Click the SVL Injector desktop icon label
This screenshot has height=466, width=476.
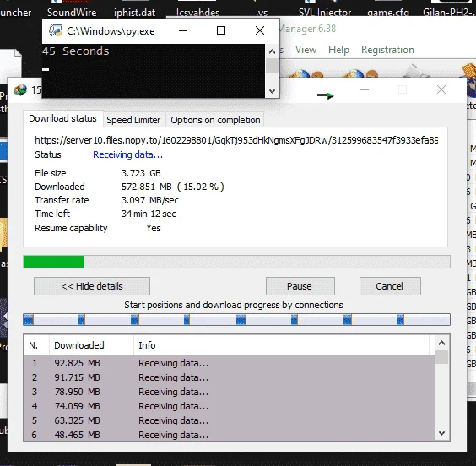(325, 13)
